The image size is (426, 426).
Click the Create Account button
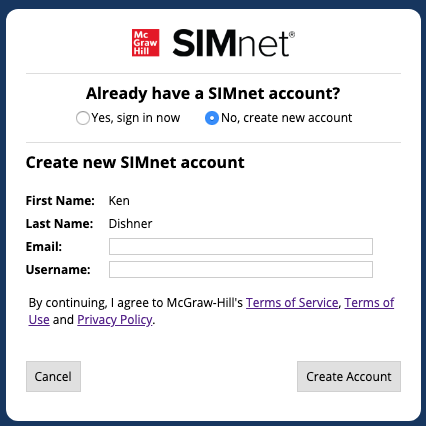(349, 376)
